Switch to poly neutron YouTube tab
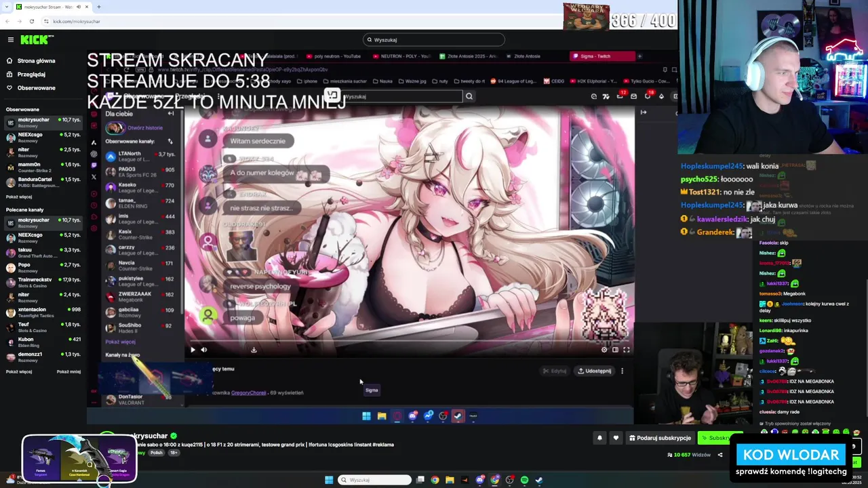This screenshot has height=488, width=868. pyautogui.click(x=336, y=56)
